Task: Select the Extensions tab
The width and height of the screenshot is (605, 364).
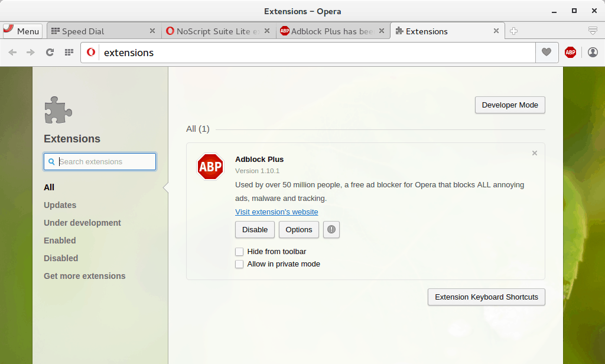Action: pyautogui.click(x=448, y=31)
